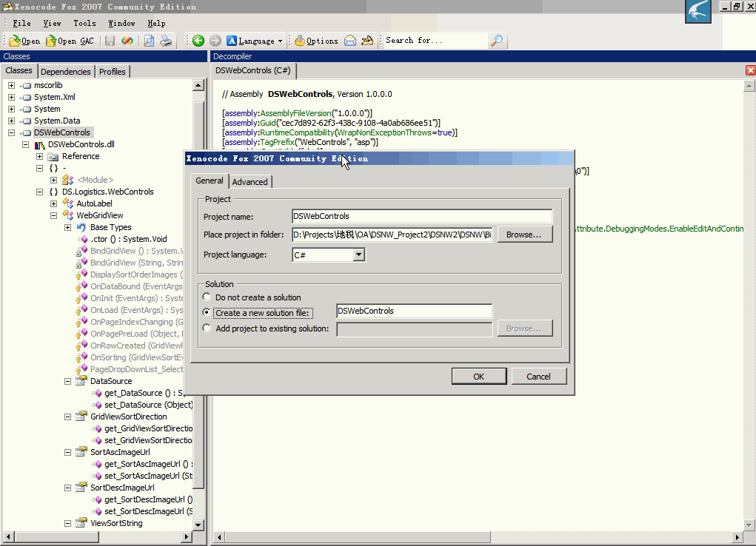Click the Project name input field
756x546 pixels.
[422, 216]
